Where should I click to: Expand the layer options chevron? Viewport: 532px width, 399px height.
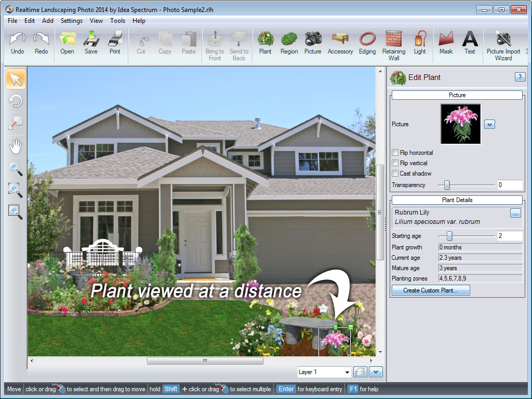coord(375,372)
